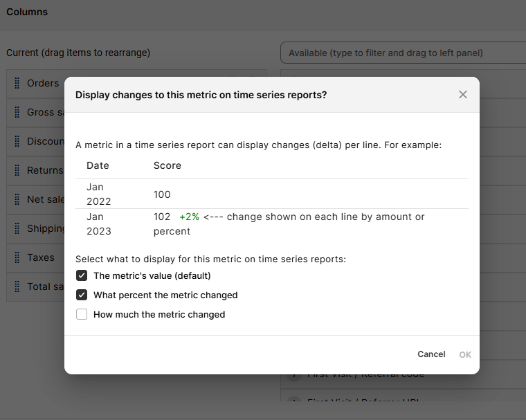The width and height of the screenshot is (526, 420).
Task: Confirm the dialog with OK
Action: pos(465,354)
